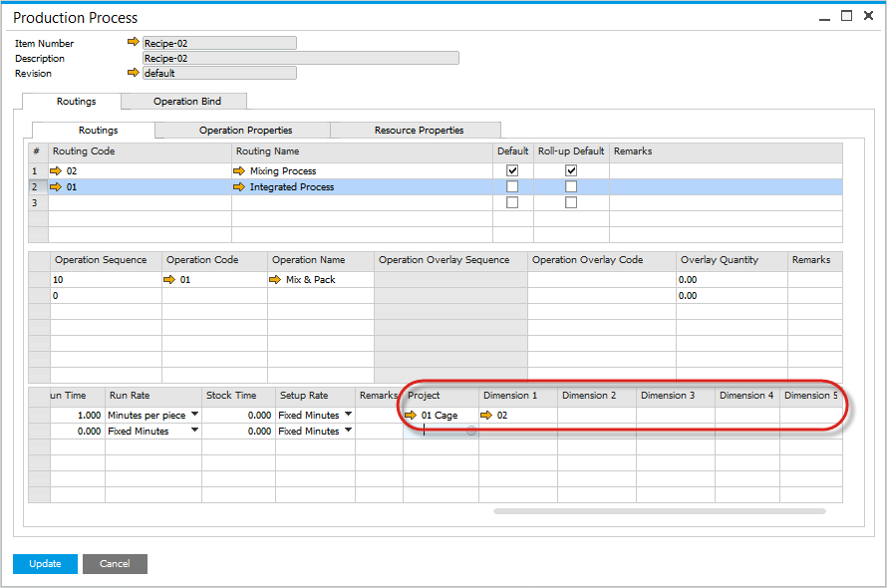Click the empty Project cell in second row
This screenshot has width=887, height=588.
440,431
